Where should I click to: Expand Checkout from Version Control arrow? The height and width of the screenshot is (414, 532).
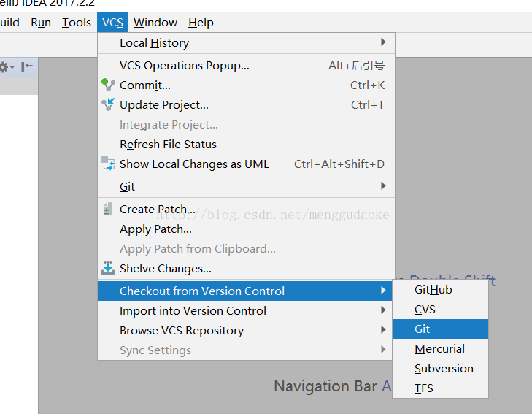(383, 291)
